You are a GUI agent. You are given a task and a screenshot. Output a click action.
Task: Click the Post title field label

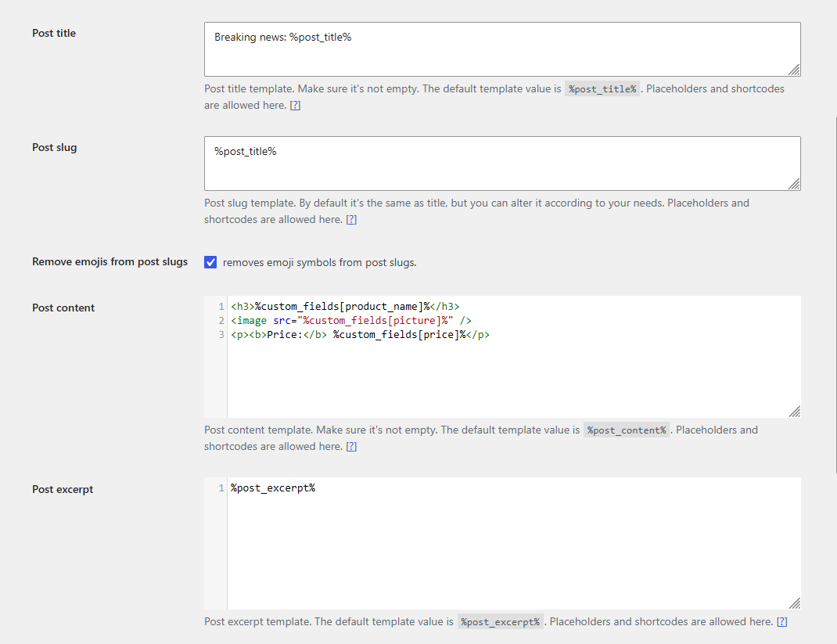tap(54, 33)
